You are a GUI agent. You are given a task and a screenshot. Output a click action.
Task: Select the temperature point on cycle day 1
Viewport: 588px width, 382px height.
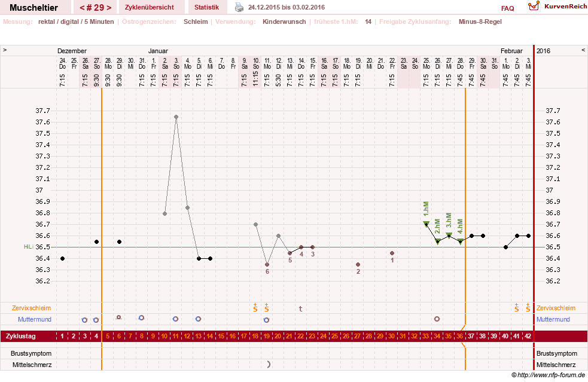63,259
